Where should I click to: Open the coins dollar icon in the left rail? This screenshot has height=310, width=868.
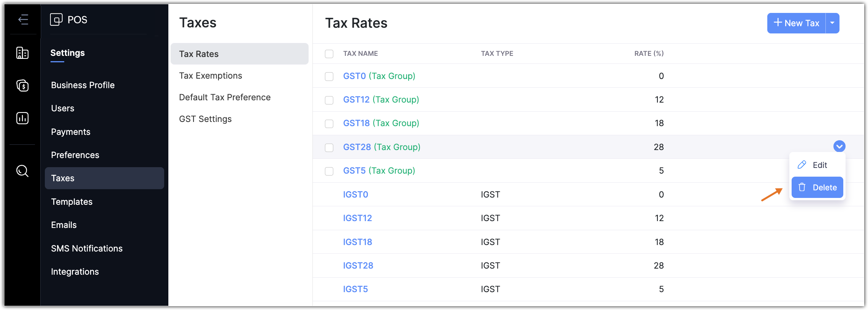(x=22, y=85)
